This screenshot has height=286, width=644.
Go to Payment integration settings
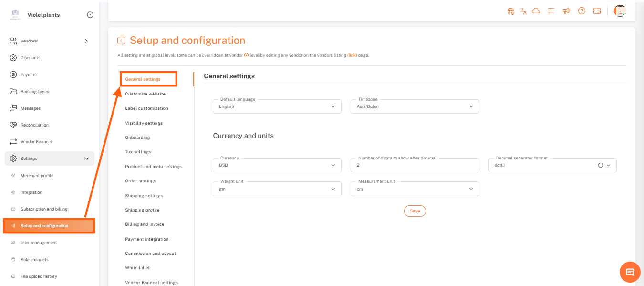146,239
